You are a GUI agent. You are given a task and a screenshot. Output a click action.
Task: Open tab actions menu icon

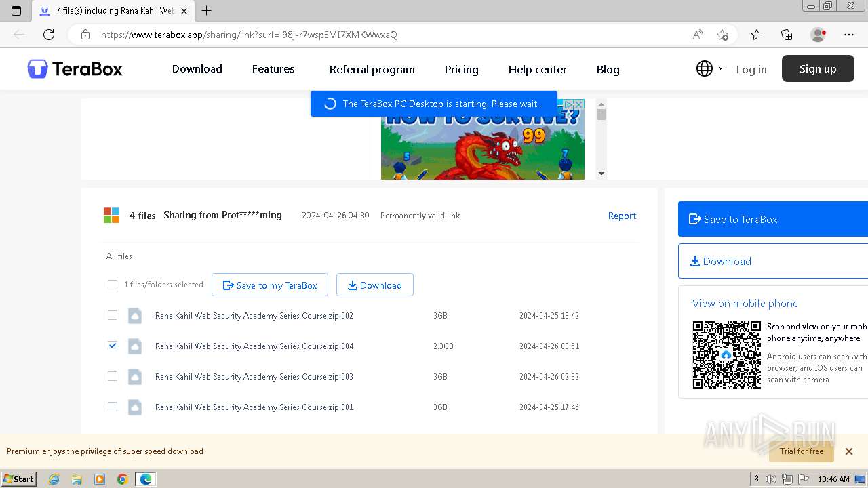click(x=16, y=11)
